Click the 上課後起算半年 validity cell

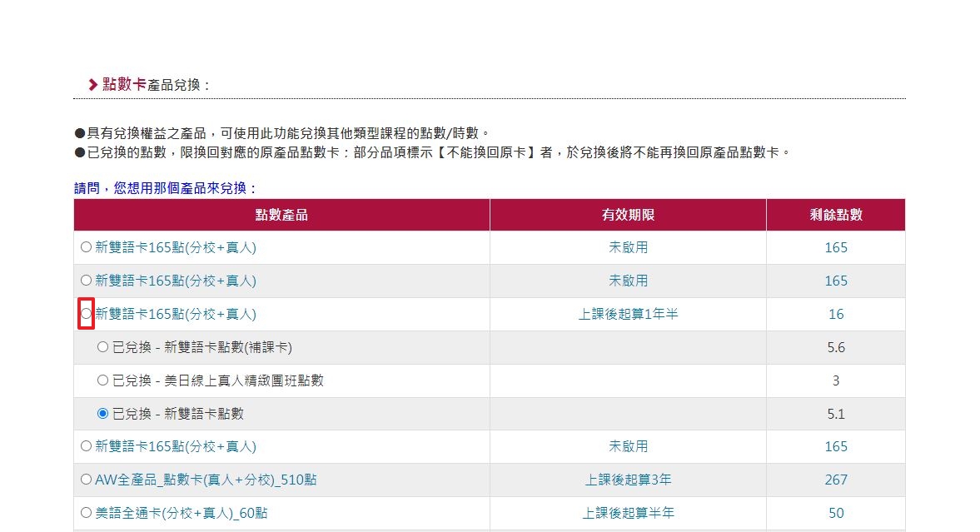pyautogui.click(x=628, y=513)
